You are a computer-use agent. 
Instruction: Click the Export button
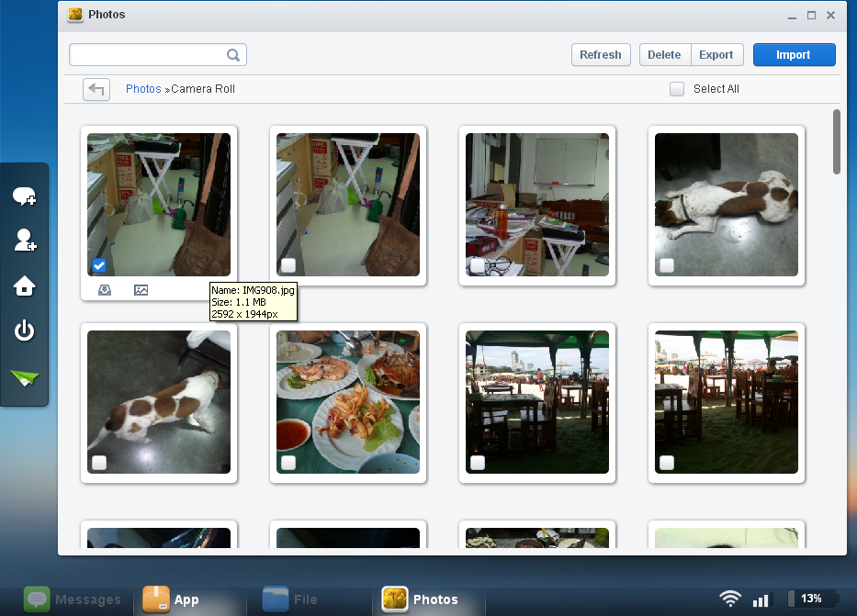[x=716, y=54]
